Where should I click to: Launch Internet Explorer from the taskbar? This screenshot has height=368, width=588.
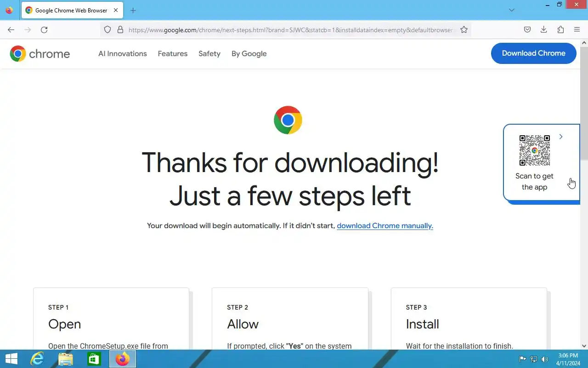tap(37, 359)
